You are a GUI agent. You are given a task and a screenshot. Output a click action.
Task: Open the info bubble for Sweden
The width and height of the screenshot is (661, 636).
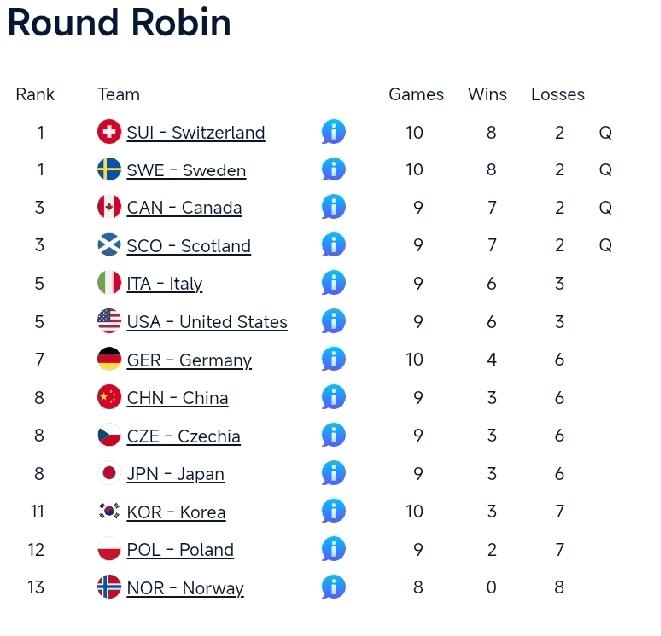click(333, 170)
